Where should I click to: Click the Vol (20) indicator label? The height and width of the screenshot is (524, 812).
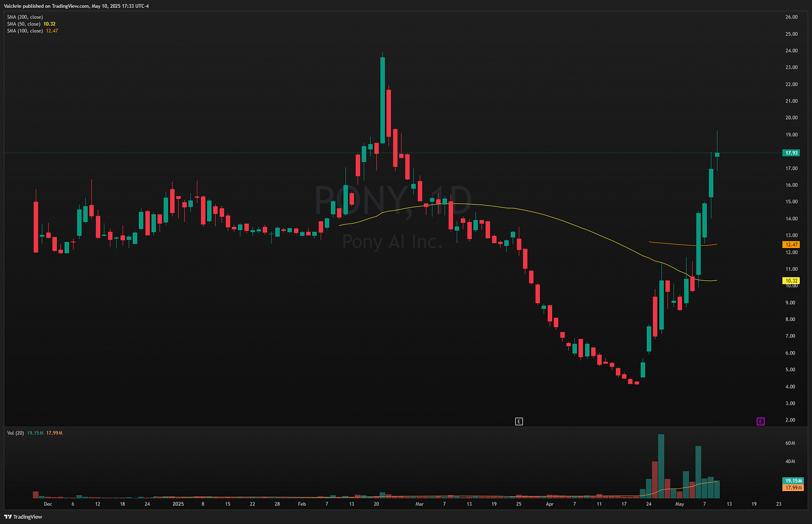pyautogui.click(x=16, y=433)
